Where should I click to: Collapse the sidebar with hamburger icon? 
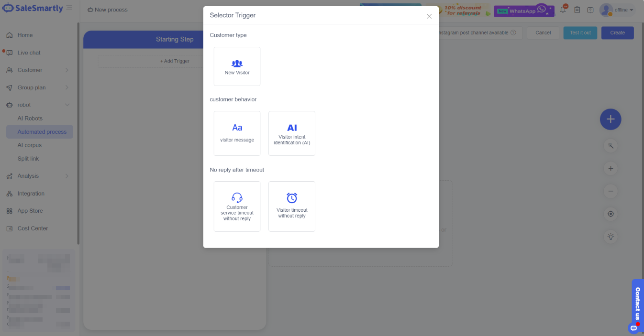coord(69,8)
